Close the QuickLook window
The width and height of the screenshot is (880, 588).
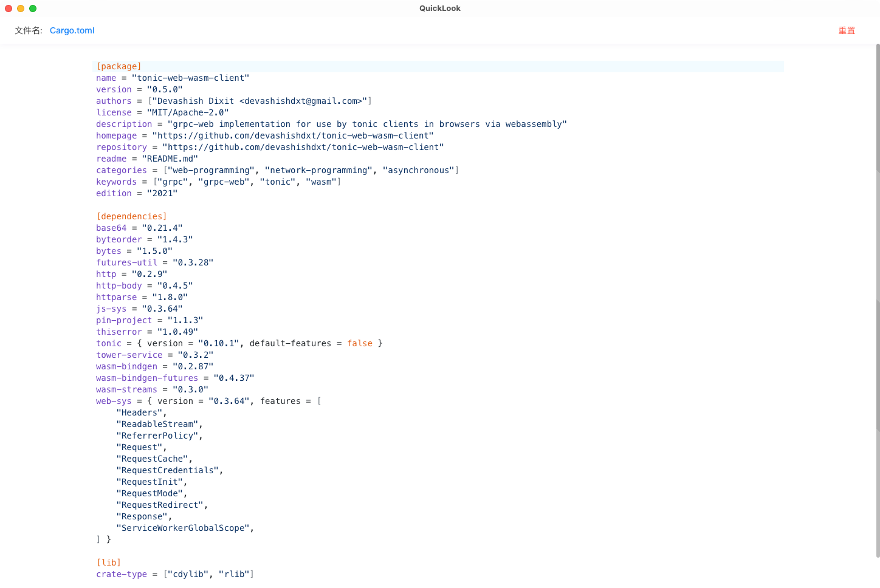pyautogui.click(x=9, y=9)
